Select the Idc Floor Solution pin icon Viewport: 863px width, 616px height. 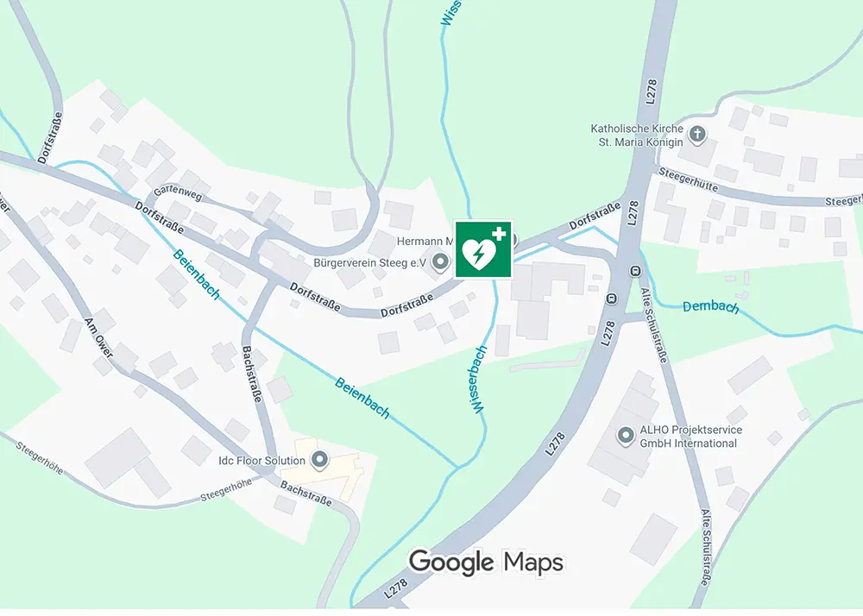(x=319, y=460)
